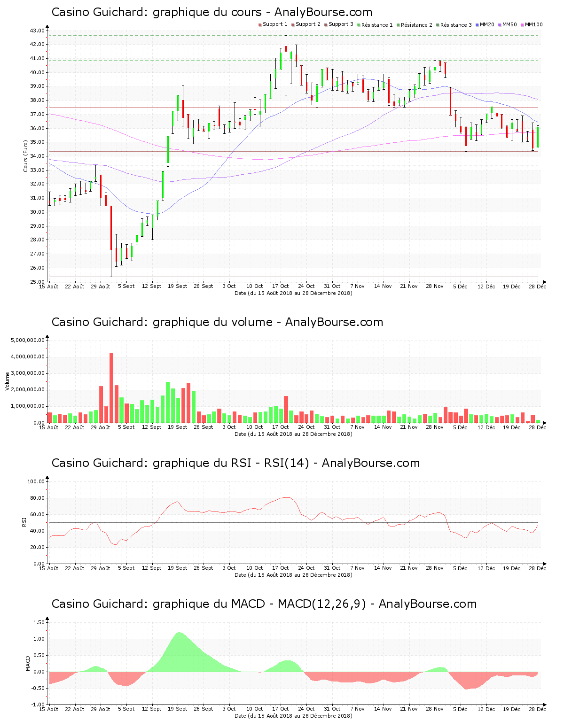The height and width of the screenshot is (728, 564).
Task: Click the 100.00 tick on RSI axis
Action: (36, 481)
